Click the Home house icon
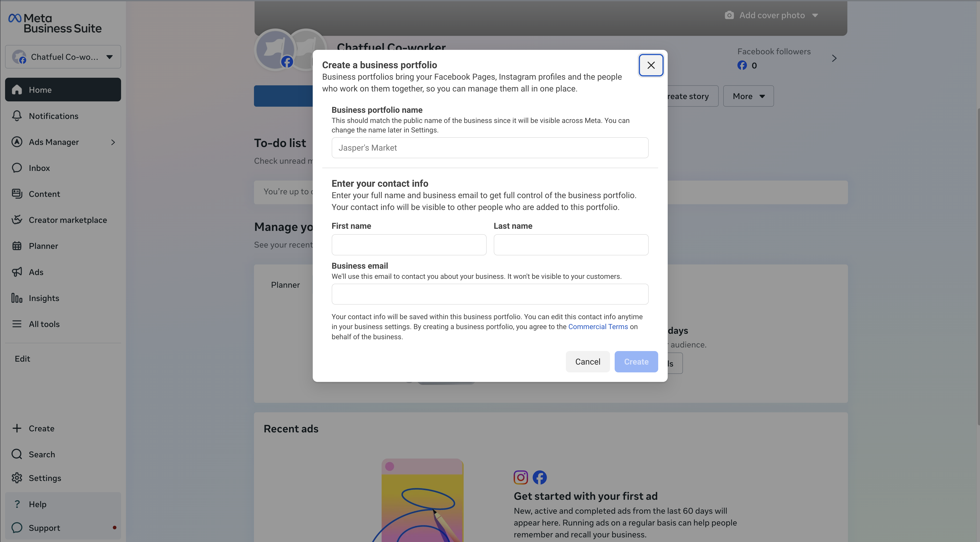980x542 pixels. click(17, 90)
